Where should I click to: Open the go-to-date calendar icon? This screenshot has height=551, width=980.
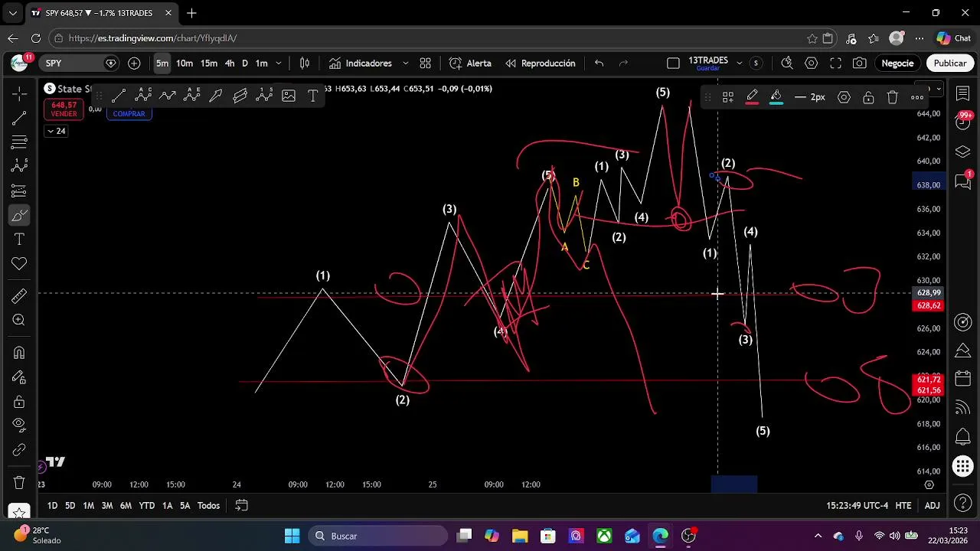tap(241, 506)
